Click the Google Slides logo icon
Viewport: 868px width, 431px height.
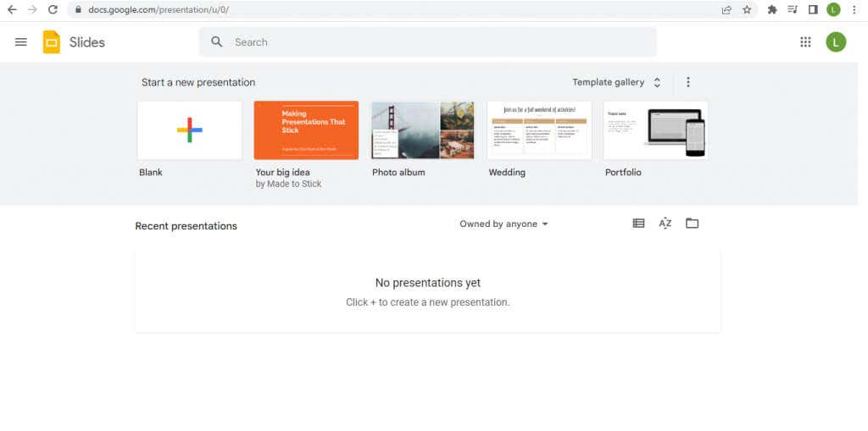click(x=52, y=42)
